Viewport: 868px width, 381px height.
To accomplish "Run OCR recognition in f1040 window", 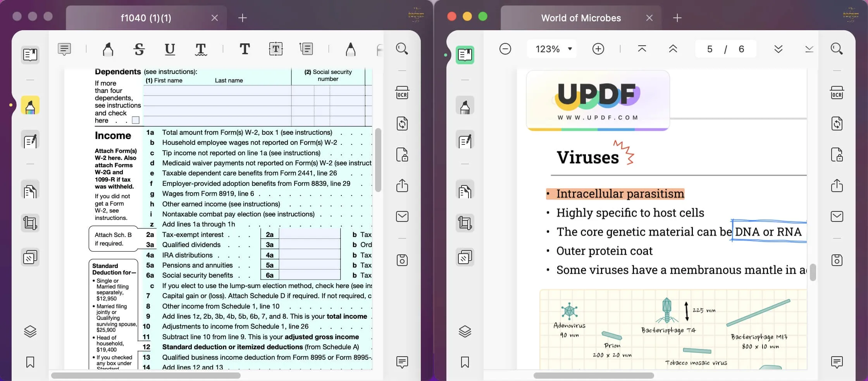I will click(402, 93).
